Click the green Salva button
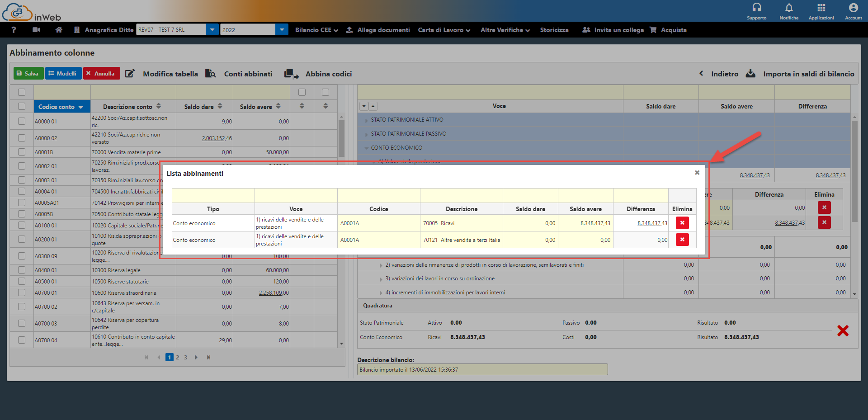The image size is (868, 420). (28, 73)
